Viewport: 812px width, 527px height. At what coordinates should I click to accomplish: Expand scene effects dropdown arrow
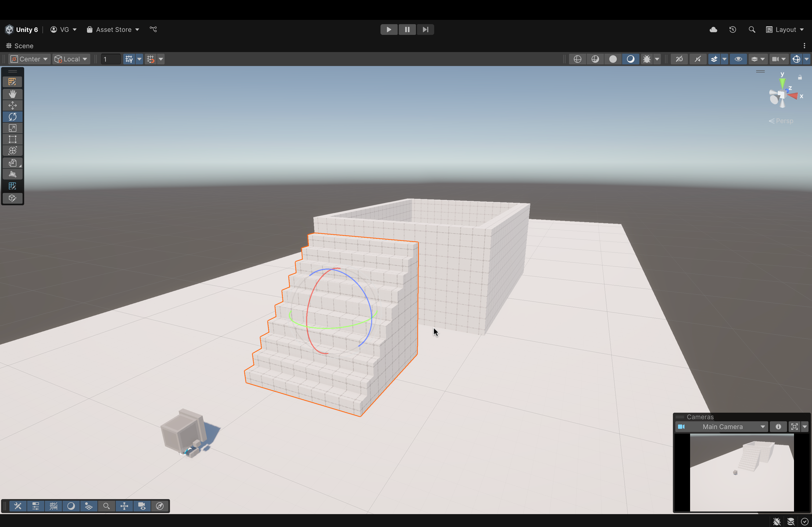tap(724, 59)
